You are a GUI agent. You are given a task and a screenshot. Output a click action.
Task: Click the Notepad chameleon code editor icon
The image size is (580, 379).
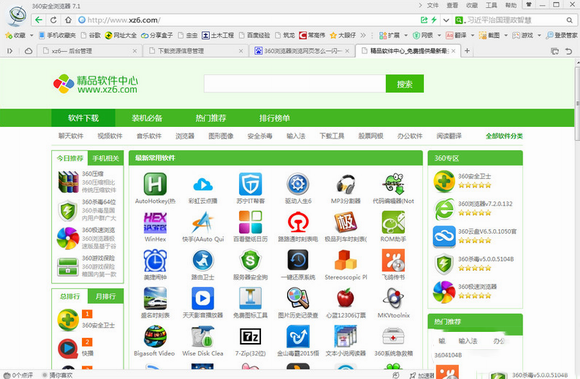393,184
